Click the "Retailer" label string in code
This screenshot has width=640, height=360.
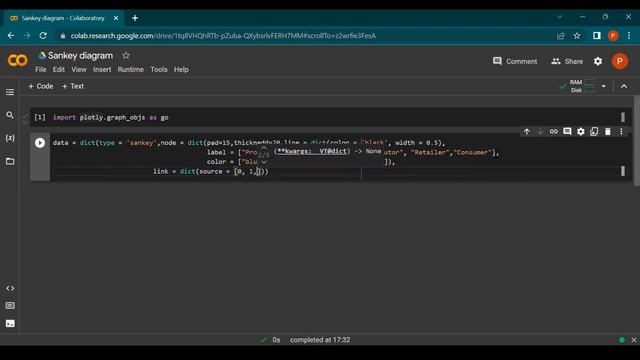coord(430,152)
